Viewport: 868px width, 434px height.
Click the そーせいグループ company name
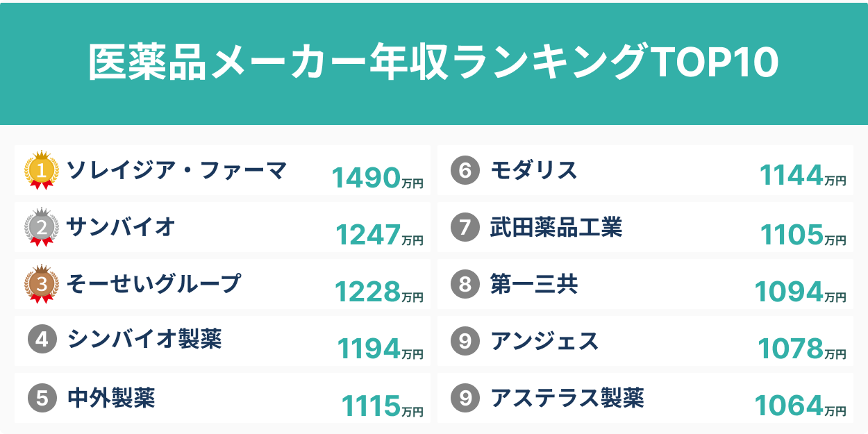click(153, 283)
